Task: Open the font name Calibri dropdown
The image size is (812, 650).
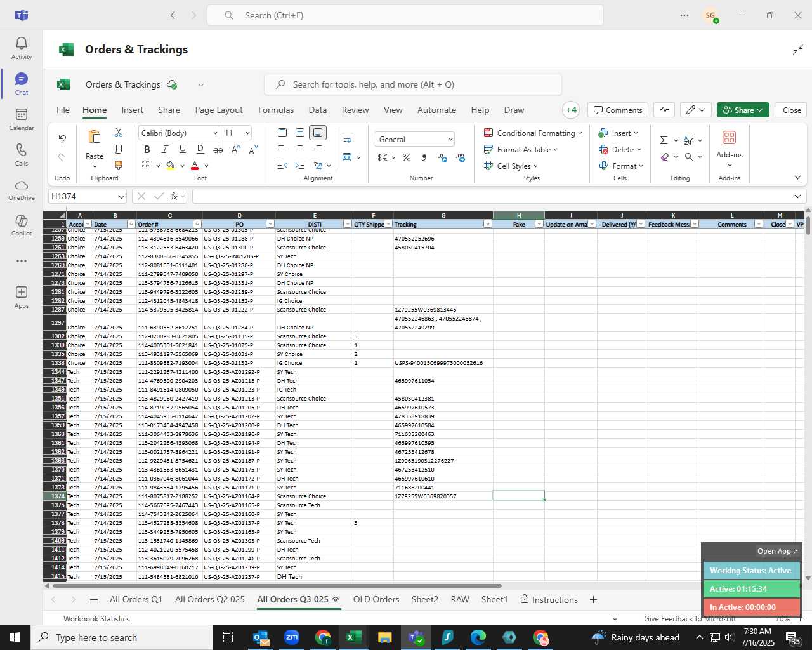Action: pyautogui.click(x=215, y=133)
